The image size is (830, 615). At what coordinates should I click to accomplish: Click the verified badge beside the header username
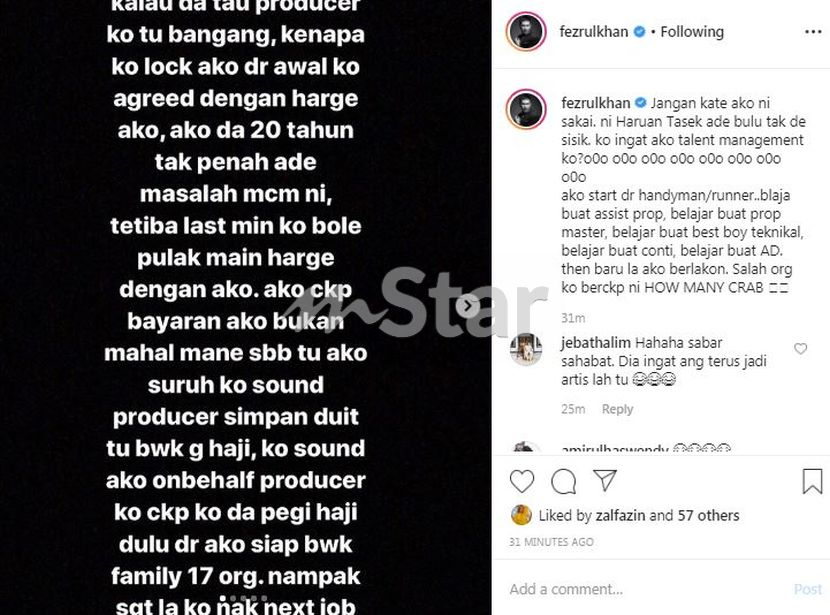pyautogui.click(x=639, y=32)
